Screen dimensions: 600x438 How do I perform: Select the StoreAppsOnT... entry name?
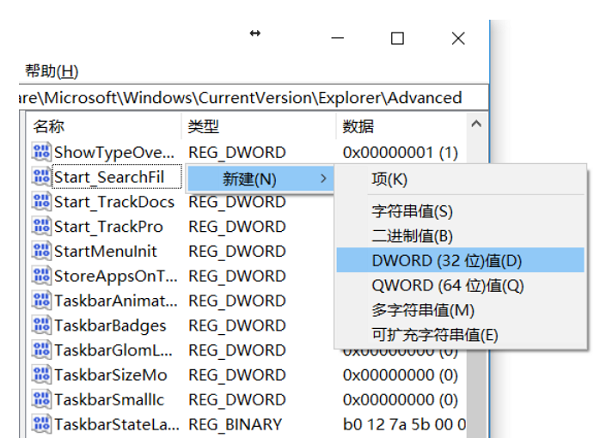coord(116,276)
